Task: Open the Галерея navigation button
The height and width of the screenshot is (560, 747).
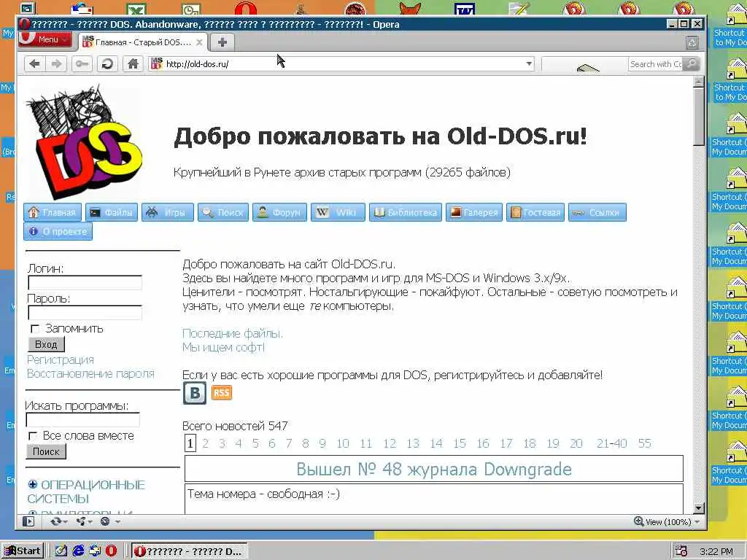Action: click(474, 212)
